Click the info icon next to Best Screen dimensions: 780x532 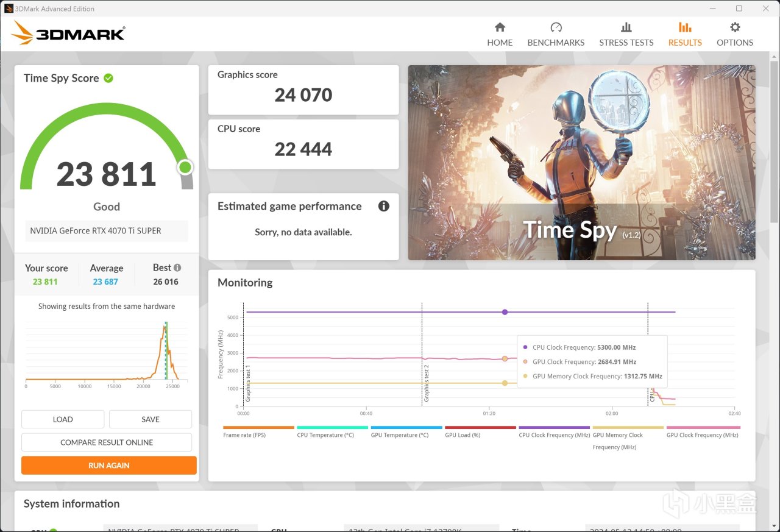point(177,268)
